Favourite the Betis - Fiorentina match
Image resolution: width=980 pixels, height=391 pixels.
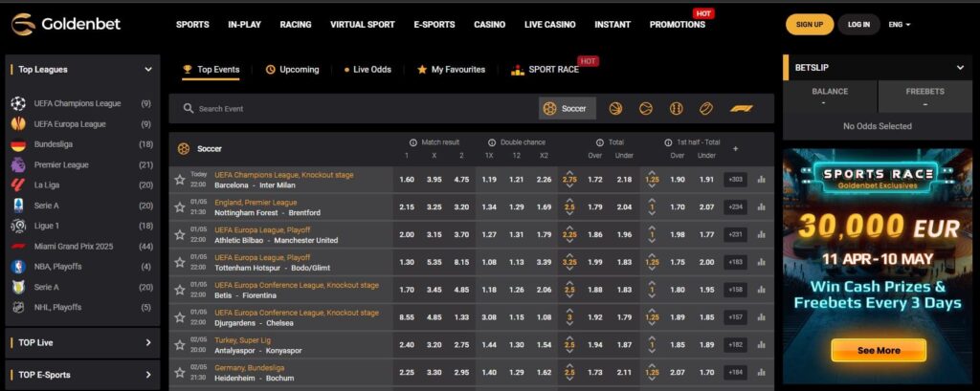(180, 290)
